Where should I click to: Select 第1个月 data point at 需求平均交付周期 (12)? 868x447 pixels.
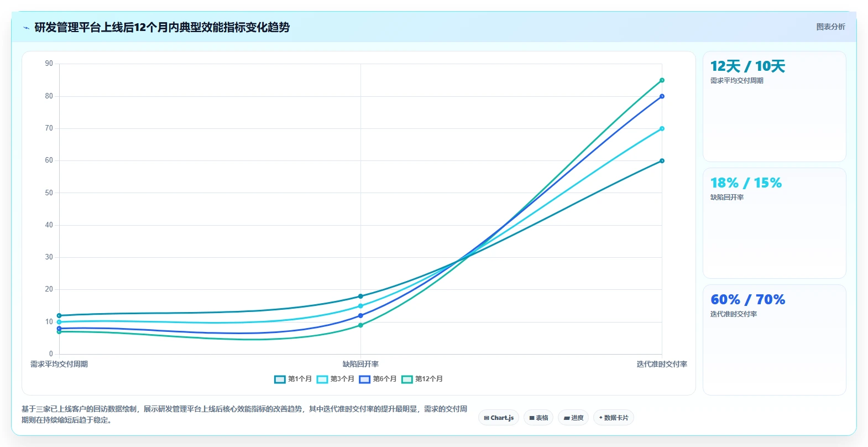click(x=59, y=316)
